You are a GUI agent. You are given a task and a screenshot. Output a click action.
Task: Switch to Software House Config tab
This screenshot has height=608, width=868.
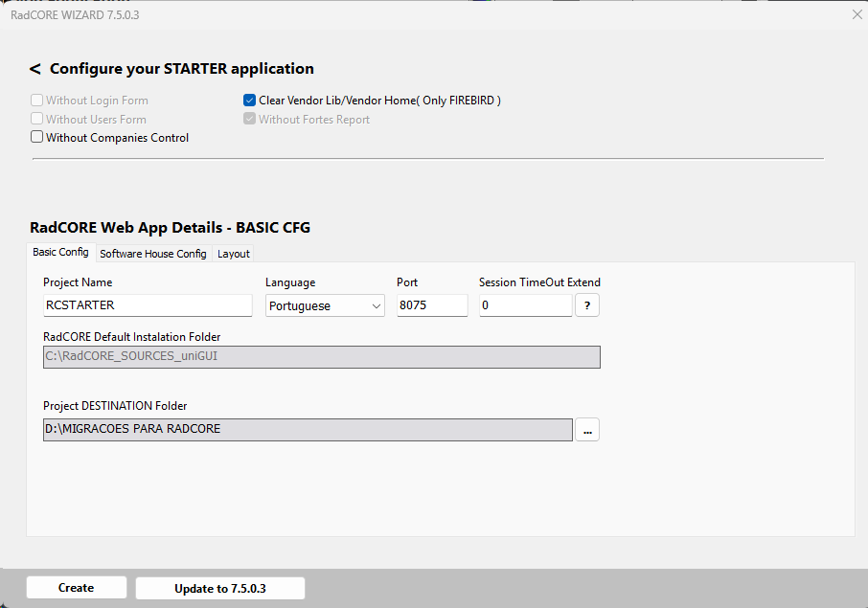point(152,254)
